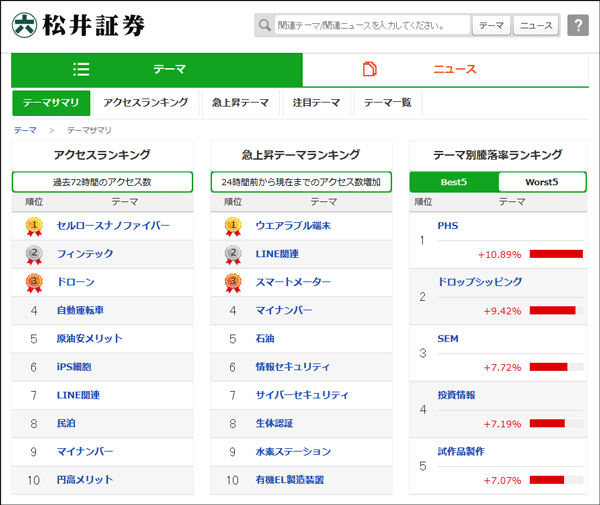Open the ドロップシッピング theme link
This screenshot has width=600, height=505.
click(x=480, y=282)
